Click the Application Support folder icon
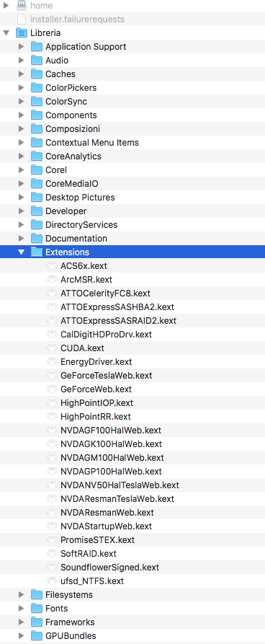Viewport: 265px width, 644px height. [37, 46]
